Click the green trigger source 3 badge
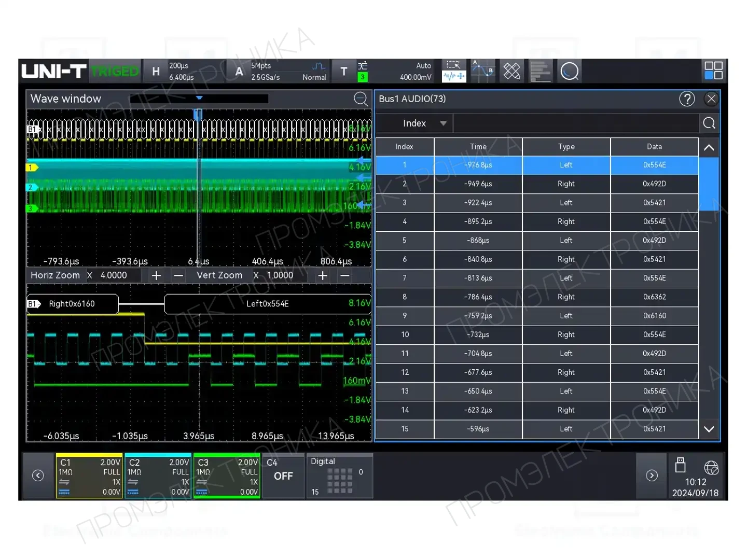 coord(363,77)
